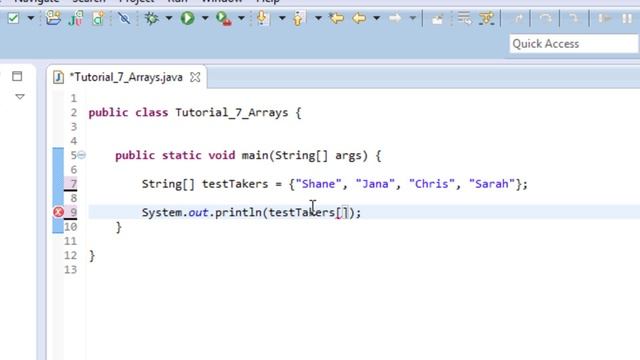The height and width of the screenshot is (360, 640).
Task: Click the main method name on line 5
Action: [x=255, y=156]
